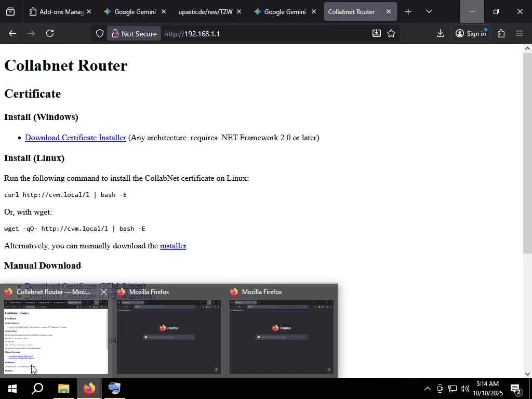Image resolution: width=532 pixels, height=399 pixels.
Task: Open the Extensions puzzle icon
Action: coord(501,33)
